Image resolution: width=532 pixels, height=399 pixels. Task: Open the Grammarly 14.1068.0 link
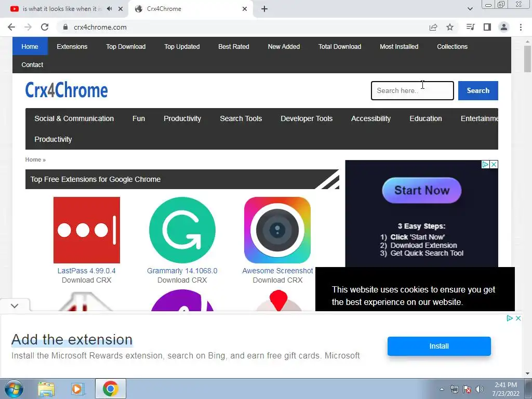click(x=182, y=271)
